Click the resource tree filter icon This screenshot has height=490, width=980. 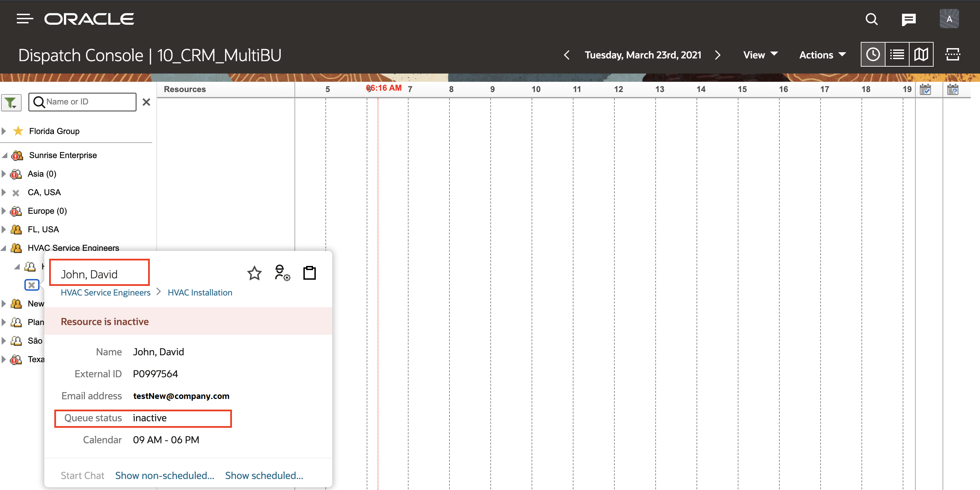11,102
